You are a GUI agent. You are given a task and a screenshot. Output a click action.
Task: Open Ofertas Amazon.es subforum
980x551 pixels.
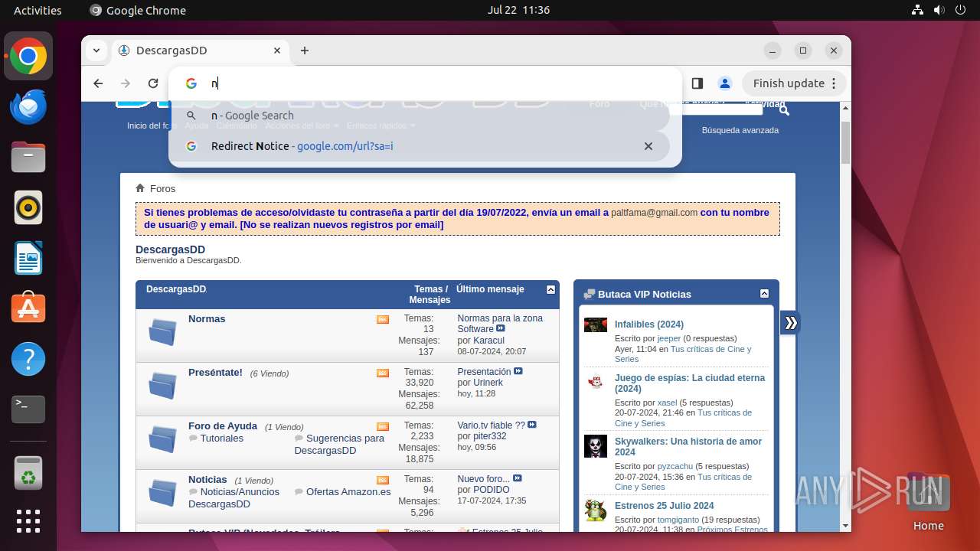tap(348, 492)
